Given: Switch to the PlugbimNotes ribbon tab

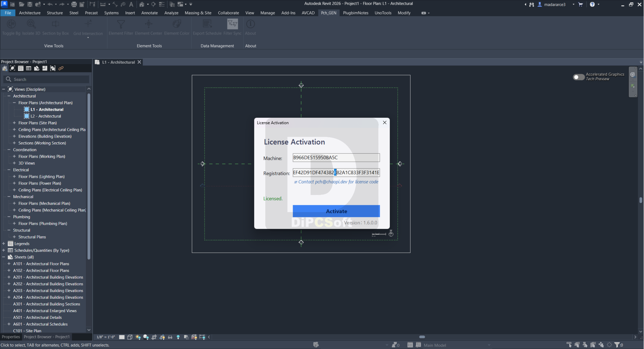Looking at the screenshot, I should pos(356,13).
